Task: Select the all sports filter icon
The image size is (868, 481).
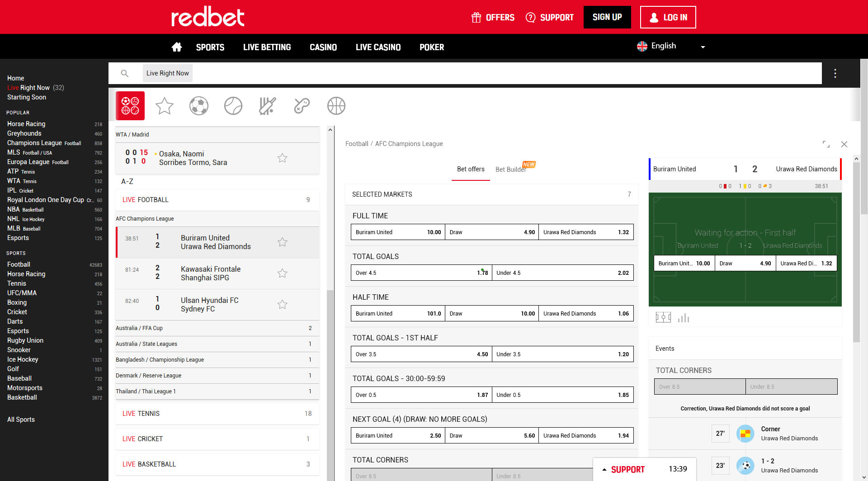Action: pyautogui.click(x=130, y=106)
